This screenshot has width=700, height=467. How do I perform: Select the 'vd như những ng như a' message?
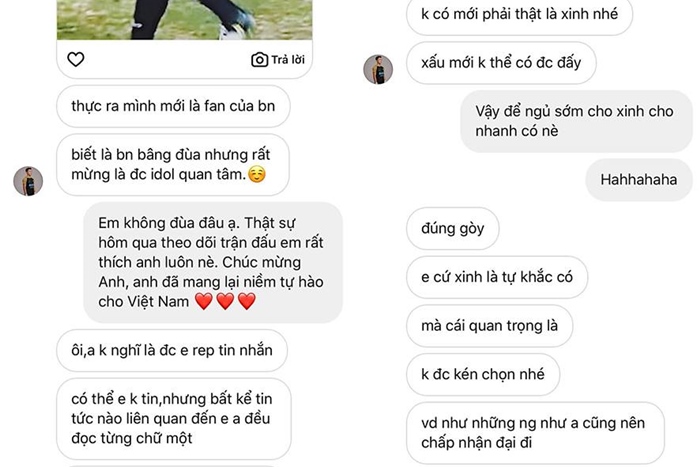(x=535, y=433)
